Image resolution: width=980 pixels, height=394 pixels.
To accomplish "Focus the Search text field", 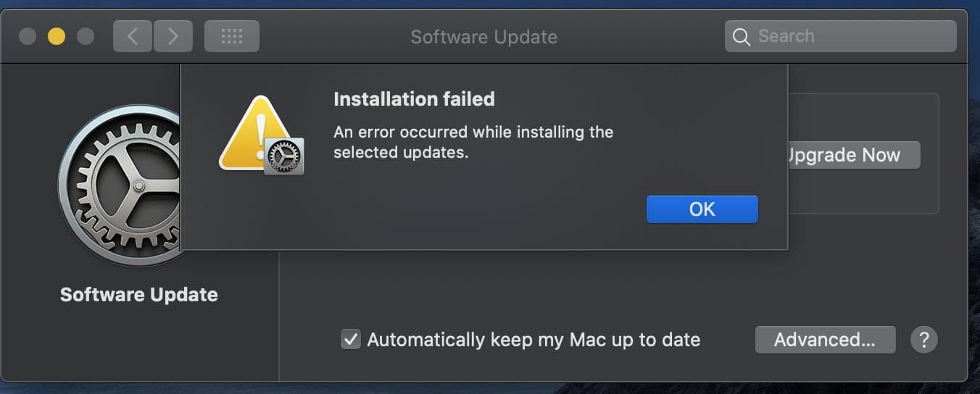I will point(848,36).
